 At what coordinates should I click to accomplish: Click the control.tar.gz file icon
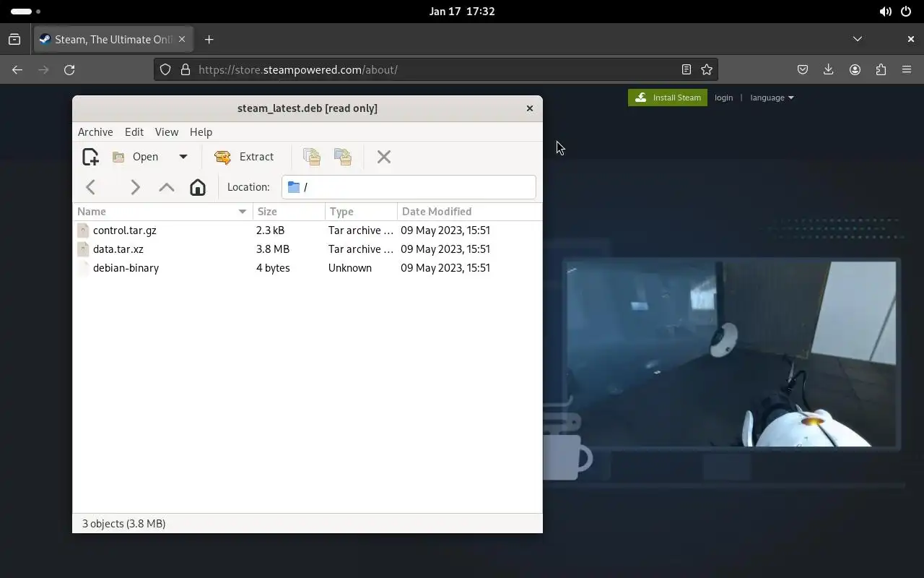click(83, 230)
